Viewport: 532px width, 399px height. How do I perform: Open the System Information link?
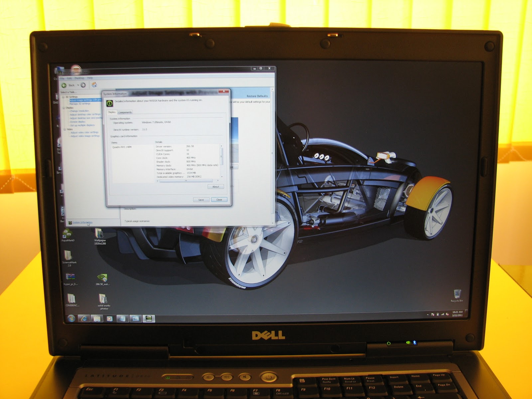tap(83, 222)
